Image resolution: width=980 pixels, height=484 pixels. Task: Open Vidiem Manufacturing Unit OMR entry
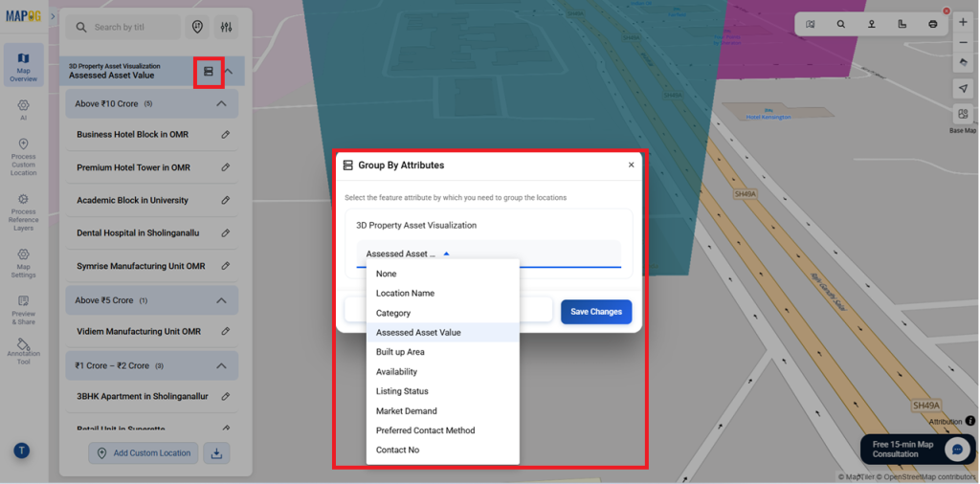pos(139,331)
